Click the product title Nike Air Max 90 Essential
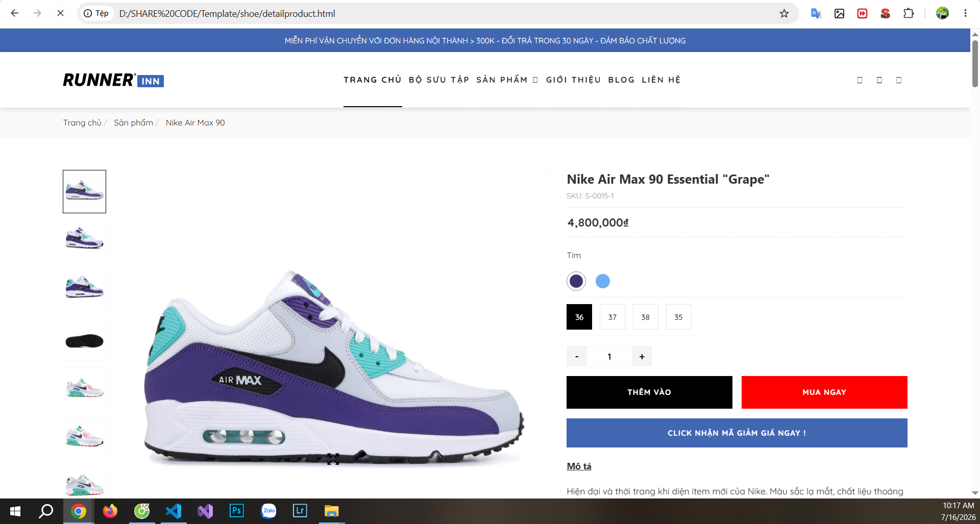Viewport: 980px width, 524px height. 668,179
